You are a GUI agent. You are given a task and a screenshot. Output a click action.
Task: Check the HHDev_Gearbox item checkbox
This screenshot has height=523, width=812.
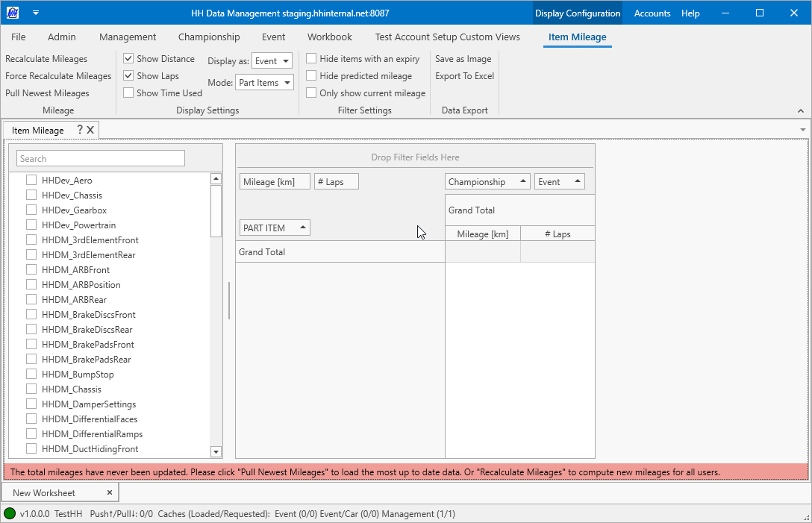click(x=31, y=210)
